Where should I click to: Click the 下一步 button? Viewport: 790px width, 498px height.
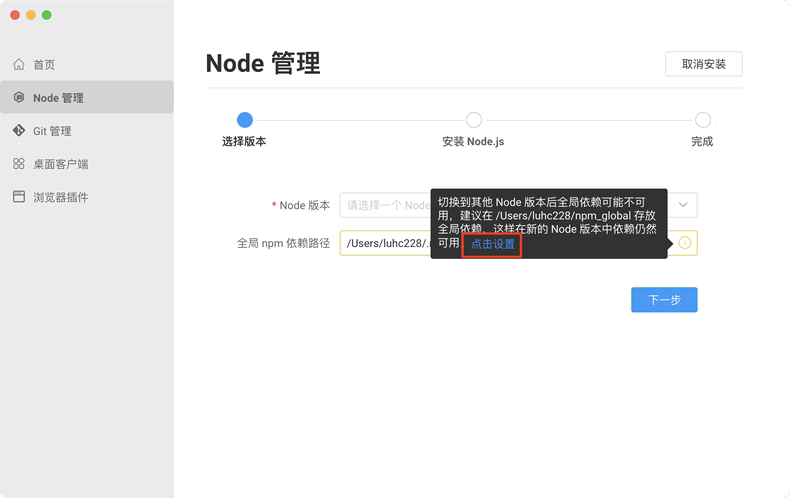[664, 300]
